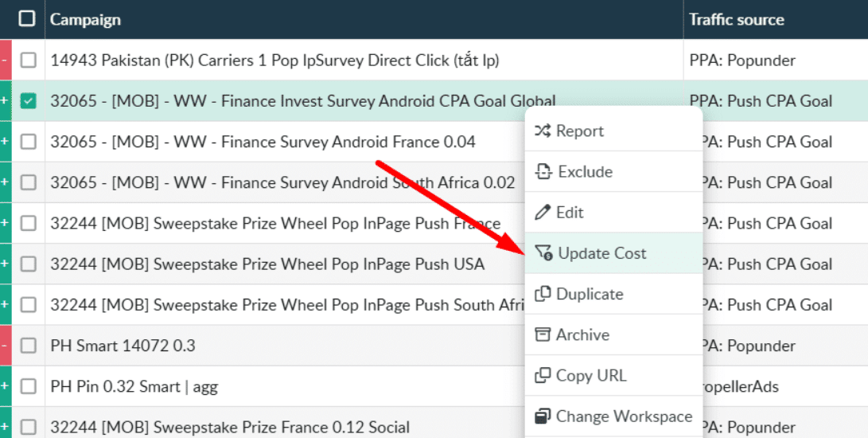Viewport: 868px width, 438px height.
Task: Select Archive in the context menu
Action: [582, 334]
